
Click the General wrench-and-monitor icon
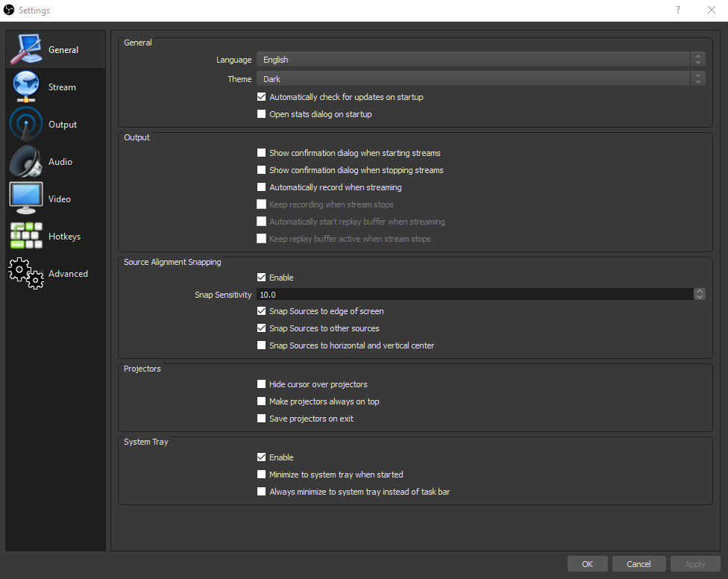click(x=26, y=49)
